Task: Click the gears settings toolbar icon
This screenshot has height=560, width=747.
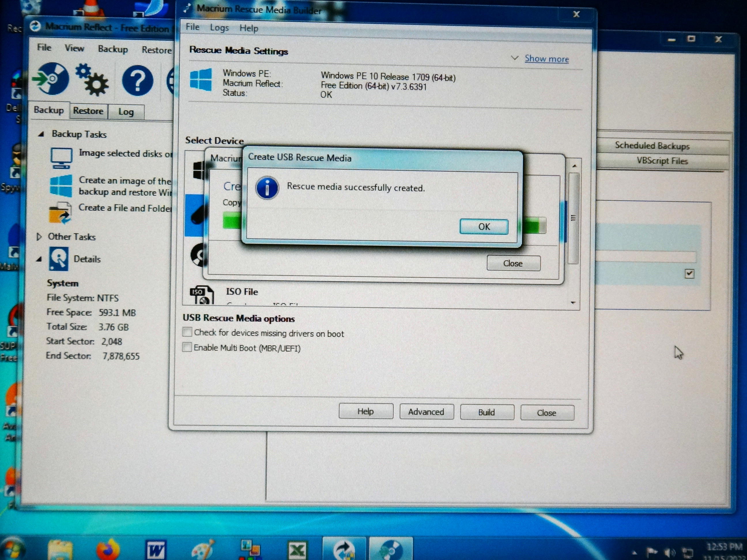Action: pos(92,80)
